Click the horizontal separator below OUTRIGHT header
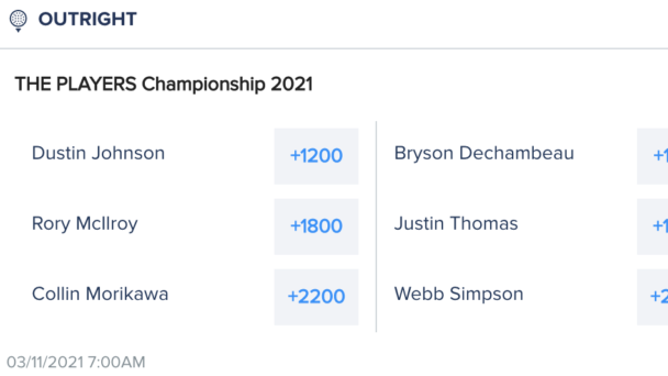The image size is (668, 376). click(x=334, y=49)
